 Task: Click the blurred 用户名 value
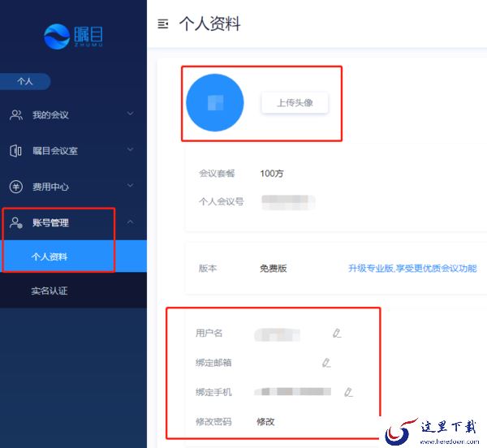tap(278, 334)
